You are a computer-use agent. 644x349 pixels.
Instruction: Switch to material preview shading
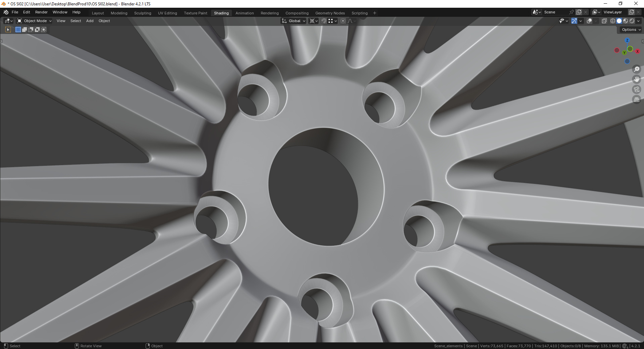[626, 21]
